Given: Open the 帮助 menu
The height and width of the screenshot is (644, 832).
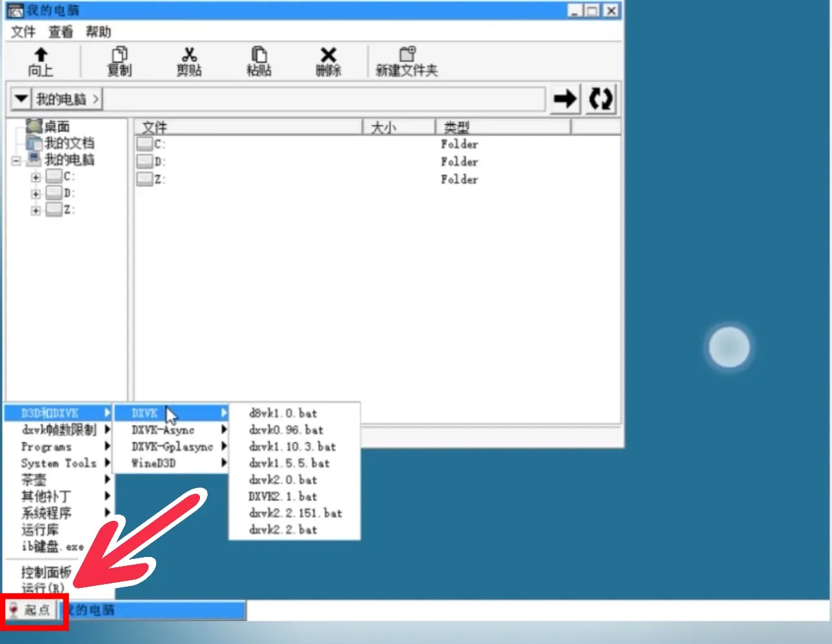Looking at the screenshot, I should click(98, 32).
